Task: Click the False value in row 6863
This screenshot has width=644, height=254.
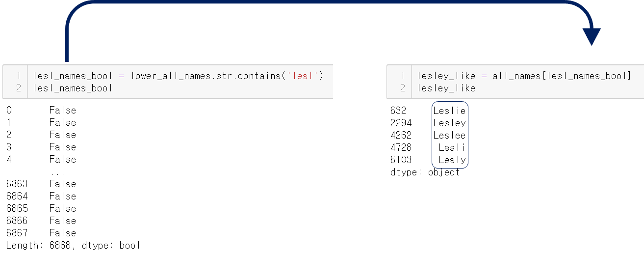Action: [63, 184]
